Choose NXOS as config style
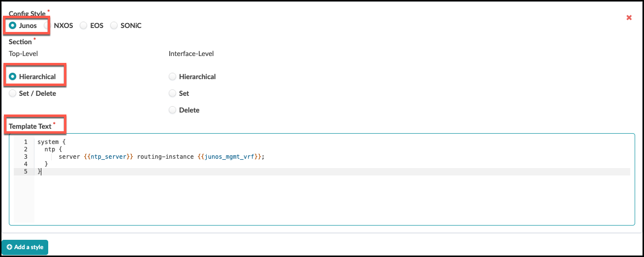This screenshot has width=644, height=257. click(x=48, y=26)
